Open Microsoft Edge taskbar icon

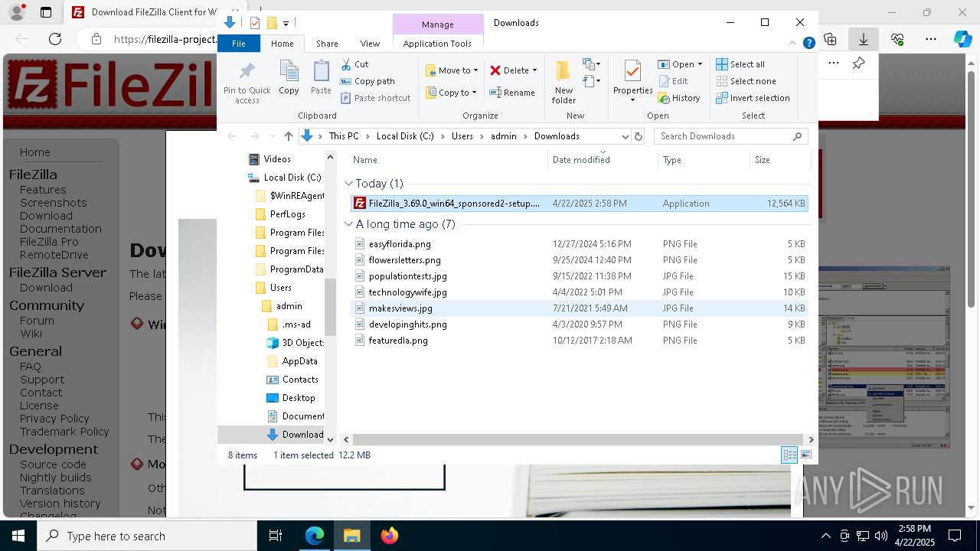click(315, 536)
